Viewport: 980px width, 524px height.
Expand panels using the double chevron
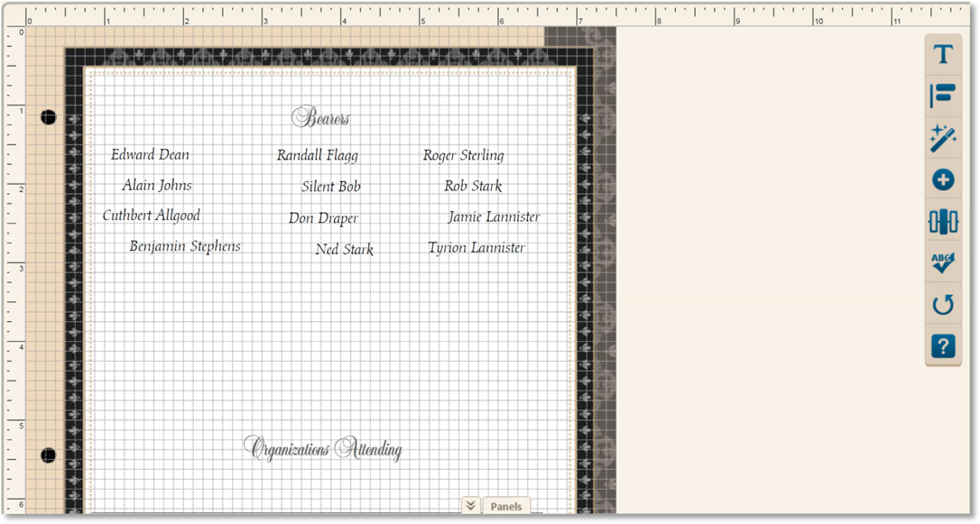point(470,506)
